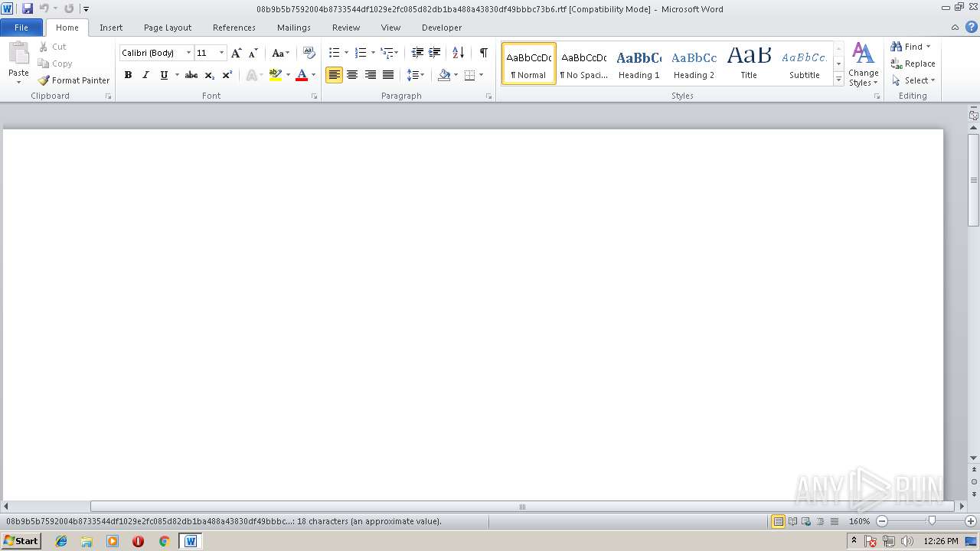Click Increase Indent icon
Image resolution: width=980 pixels, height=551 pixels.
tap(435, 53)
